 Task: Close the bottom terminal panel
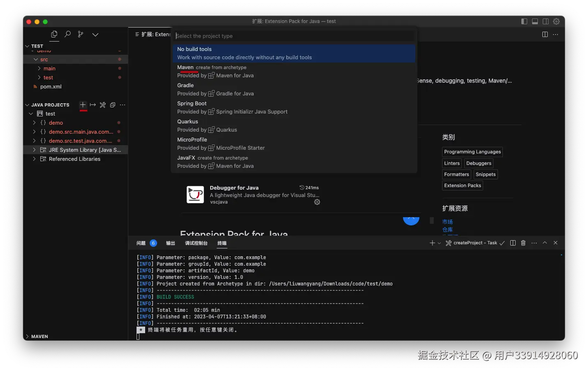click(556, 243)
